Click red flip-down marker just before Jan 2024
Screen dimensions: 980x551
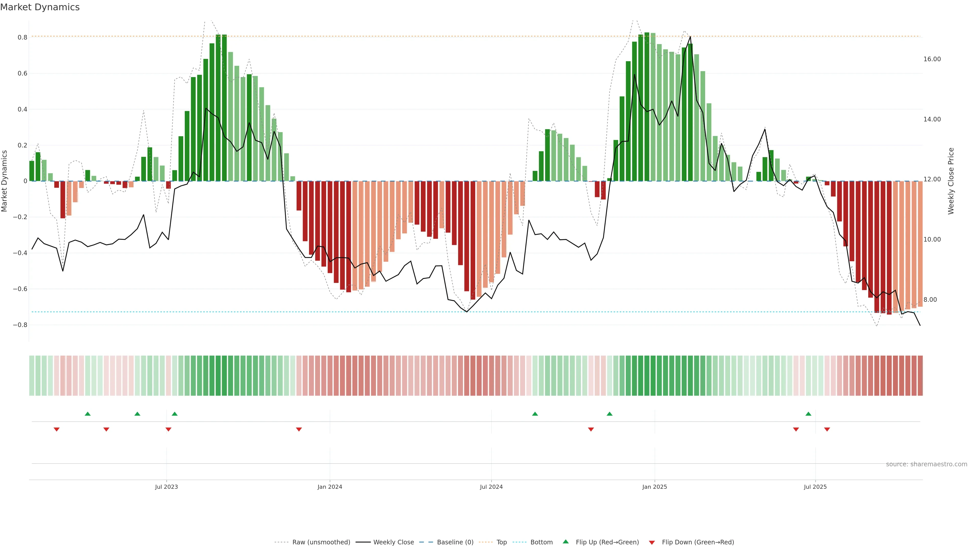[299, 429]
